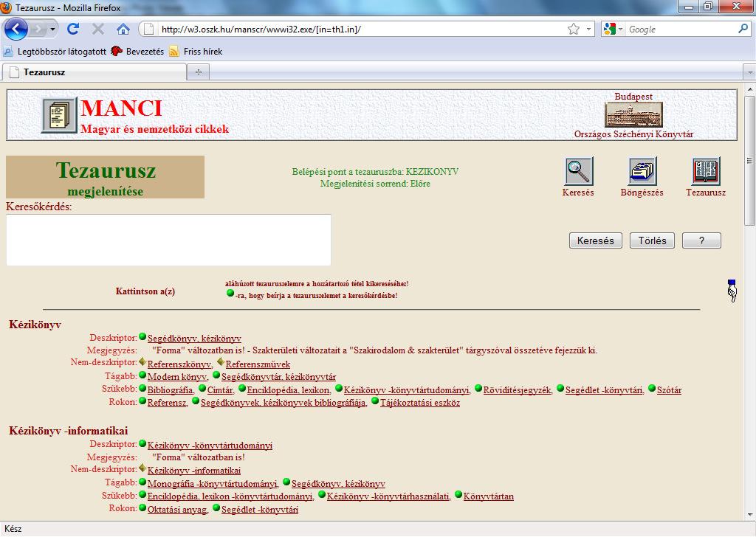Viewport: 756px width, 537px height.
Task: Open MANCI document logo icon
Action: [x=59, y=115]
